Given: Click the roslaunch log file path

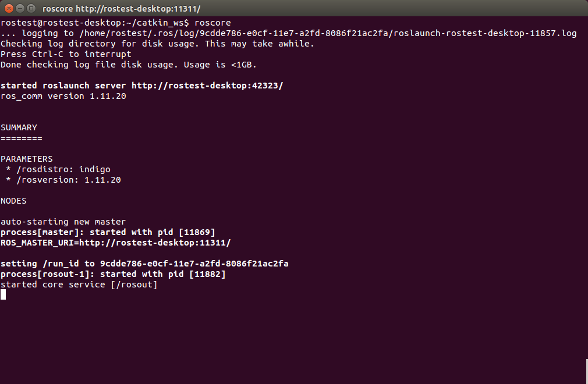Looking at the screenshot, I should point(327,33).
